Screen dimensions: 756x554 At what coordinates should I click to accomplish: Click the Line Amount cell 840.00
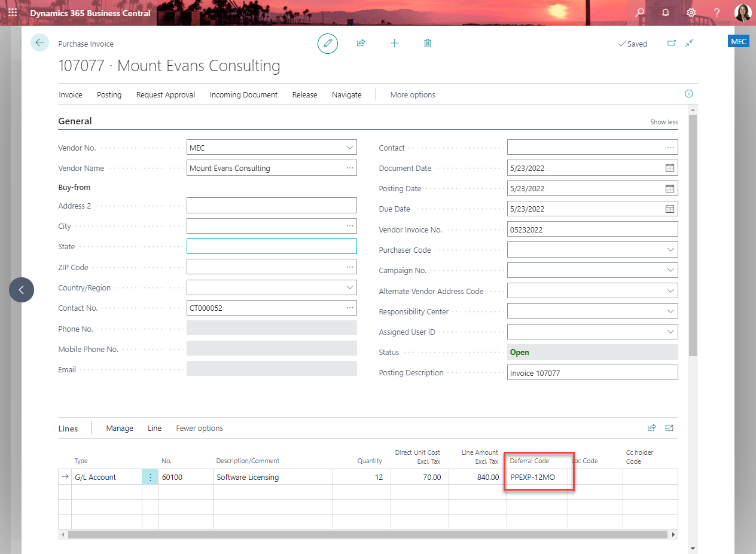(478, 477)
